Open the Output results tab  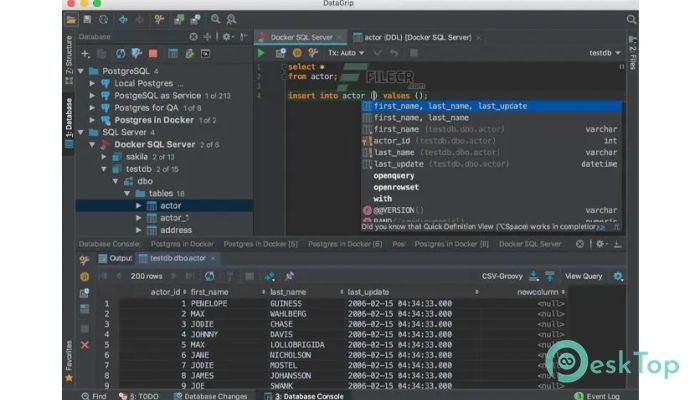[x=115, y=258]
